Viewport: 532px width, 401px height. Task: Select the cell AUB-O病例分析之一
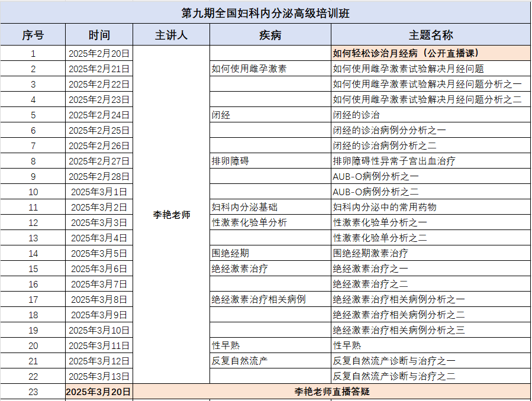coord(431,176)
